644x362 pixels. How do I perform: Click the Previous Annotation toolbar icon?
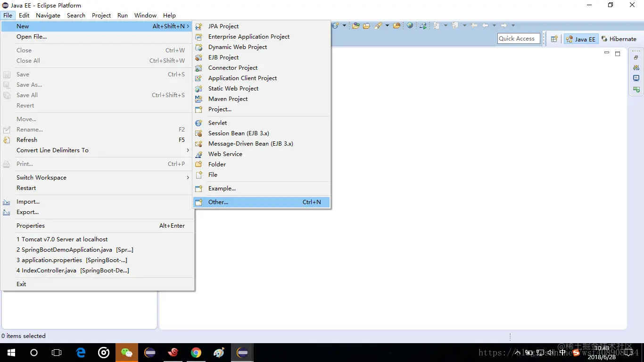[x=455, y=25]
